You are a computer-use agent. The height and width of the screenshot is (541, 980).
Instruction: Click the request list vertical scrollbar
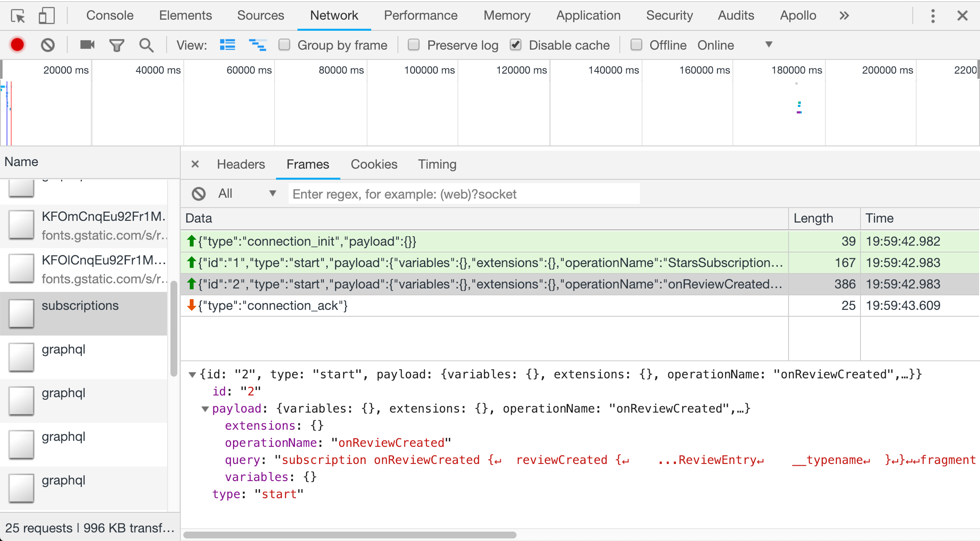click(x=173, y=329)
